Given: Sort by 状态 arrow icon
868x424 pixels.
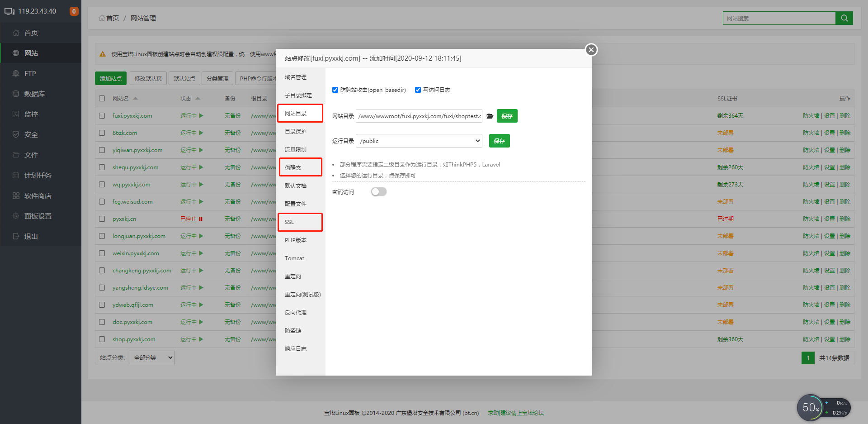Looking at the screenshot, I should pos(198,98).
